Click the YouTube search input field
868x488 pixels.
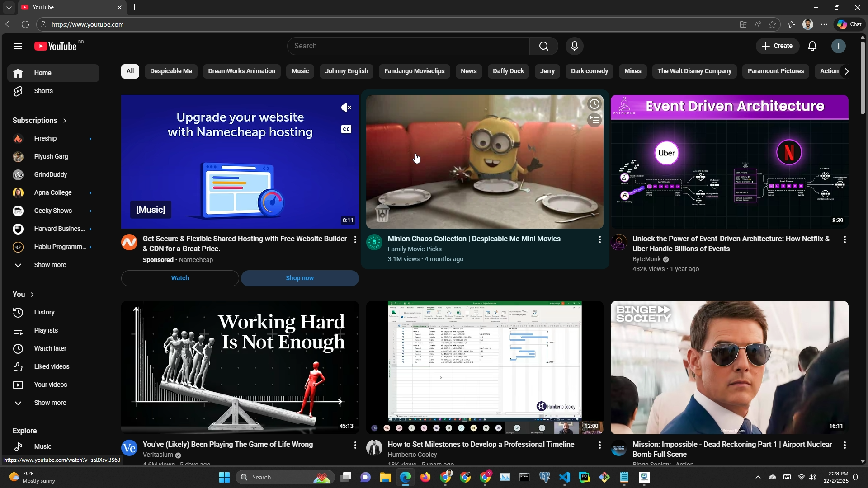(x=407, y=46)
